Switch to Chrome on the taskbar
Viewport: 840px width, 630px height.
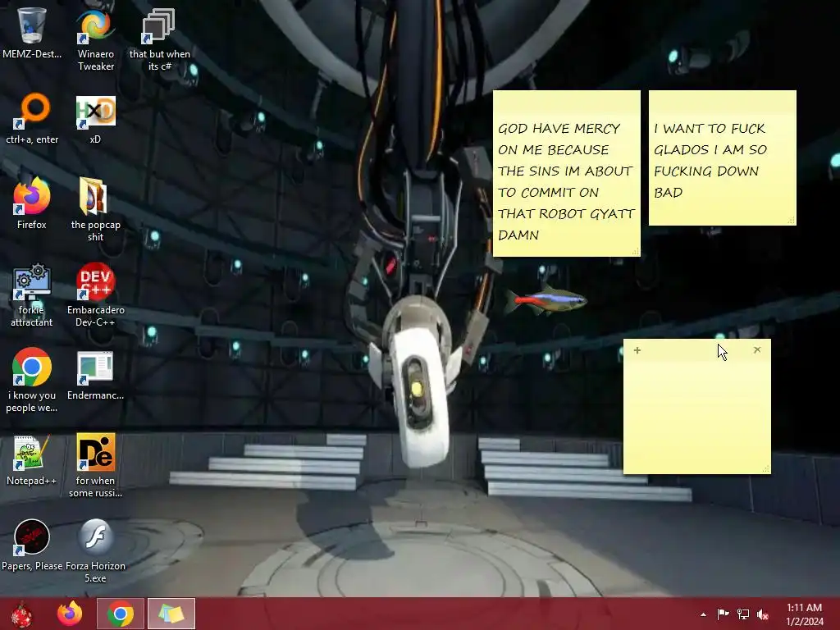coord(121,614)
